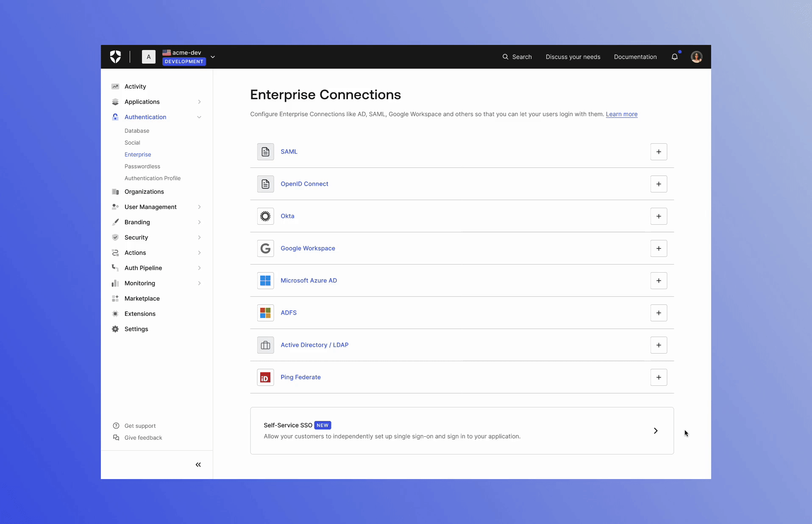Click the DEVELOPMENT environment tag

pos(184,61)
